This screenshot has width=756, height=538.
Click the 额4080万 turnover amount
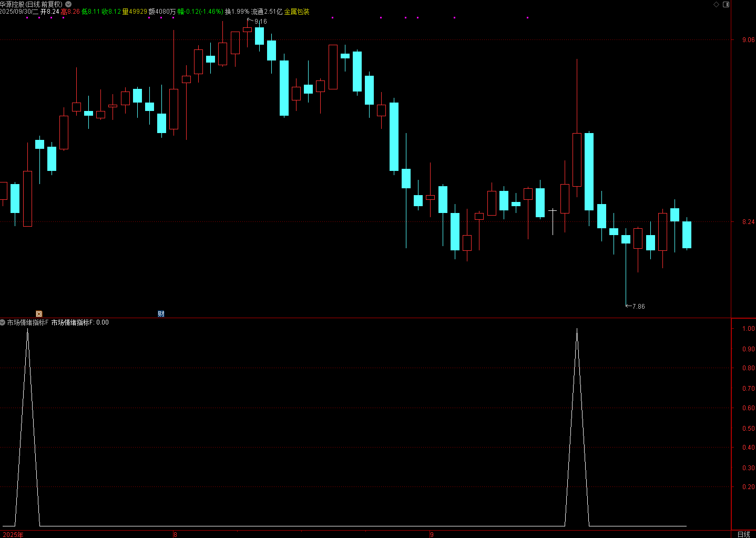click(162, 12)
